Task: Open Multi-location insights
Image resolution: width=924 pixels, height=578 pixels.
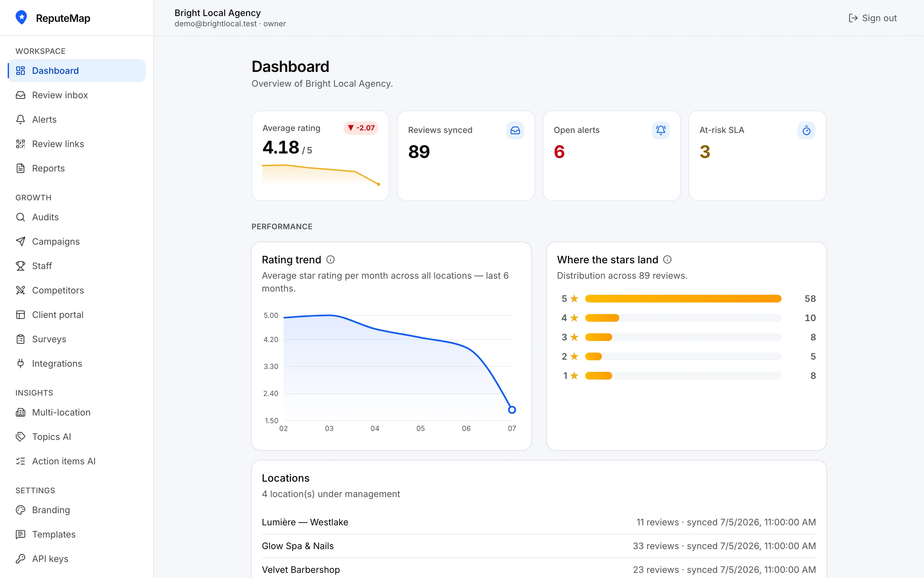Action: pos(77,413)
